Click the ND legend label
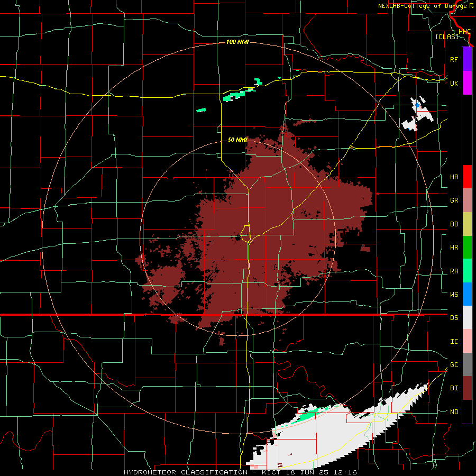This screenshot has width=476, height=476. point(454,412)
